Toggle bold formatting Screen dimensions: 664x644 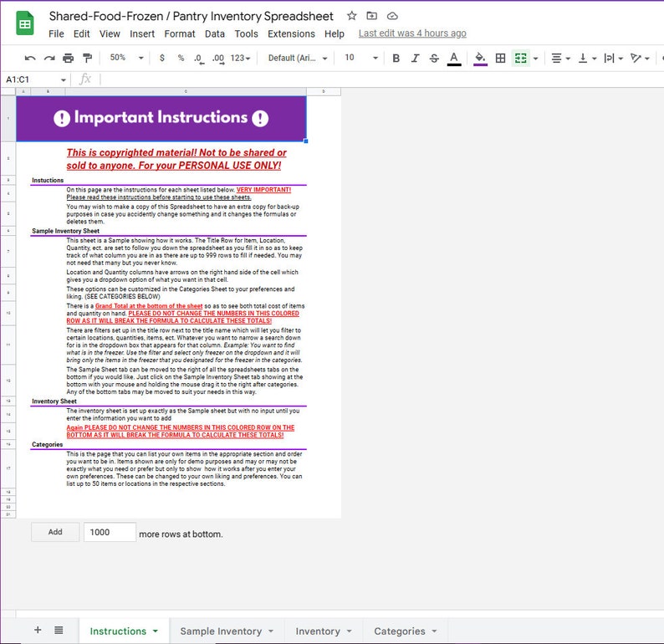pyautogui.click(x=396, y=58)
